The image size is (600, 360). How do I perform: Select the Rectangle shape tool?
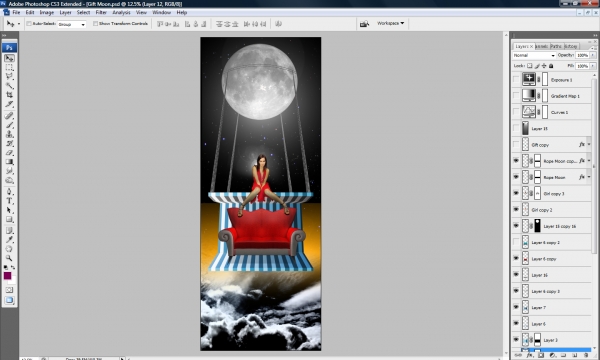pos(9,219)
